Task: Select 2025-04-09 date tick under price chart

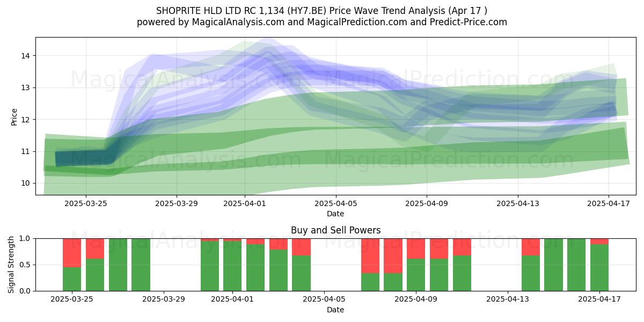Action: pyautogui.click(x=427, y=203)
